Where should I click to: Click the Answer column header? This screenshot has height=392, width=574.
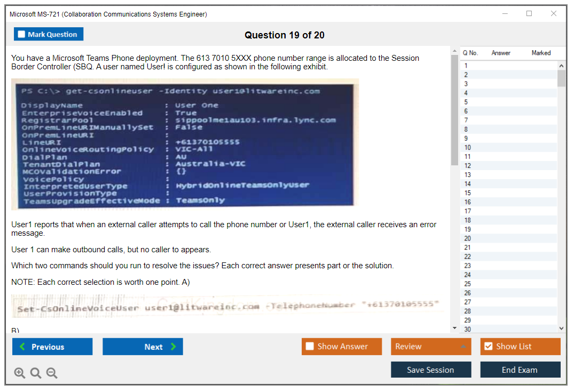pyautogui.click(x=501, y=53)
